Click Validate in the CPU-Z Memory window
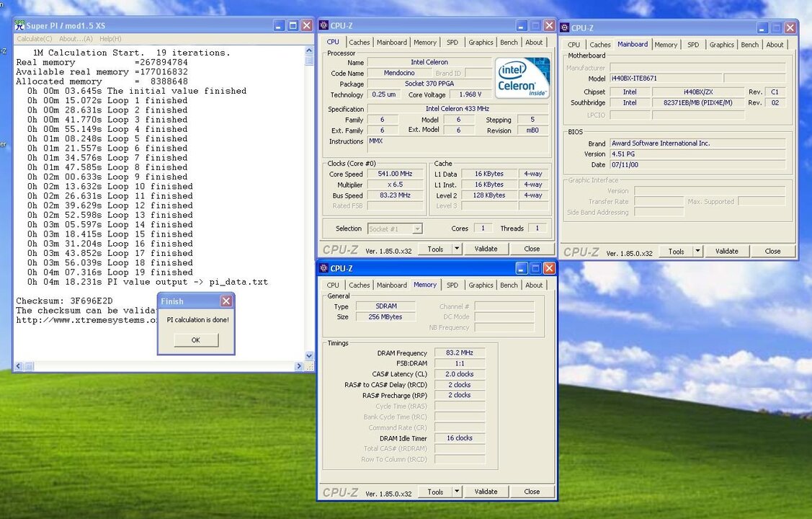 486,492
